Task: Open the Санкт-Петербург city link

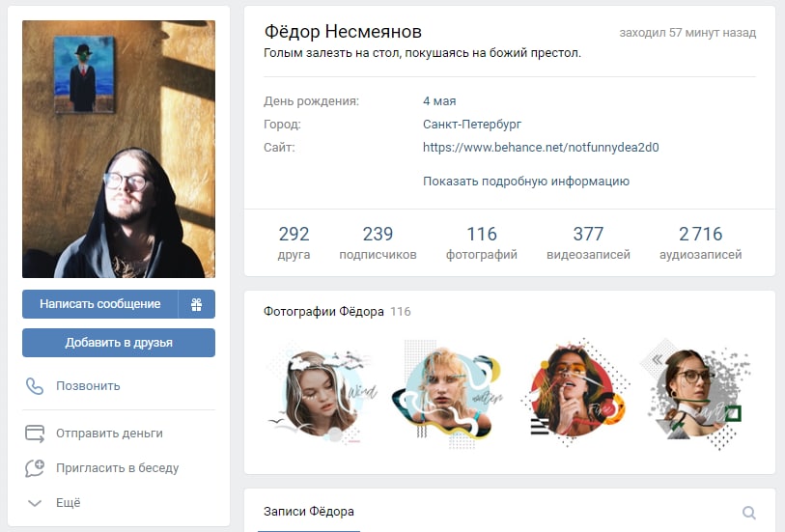Action: [472, 125]
